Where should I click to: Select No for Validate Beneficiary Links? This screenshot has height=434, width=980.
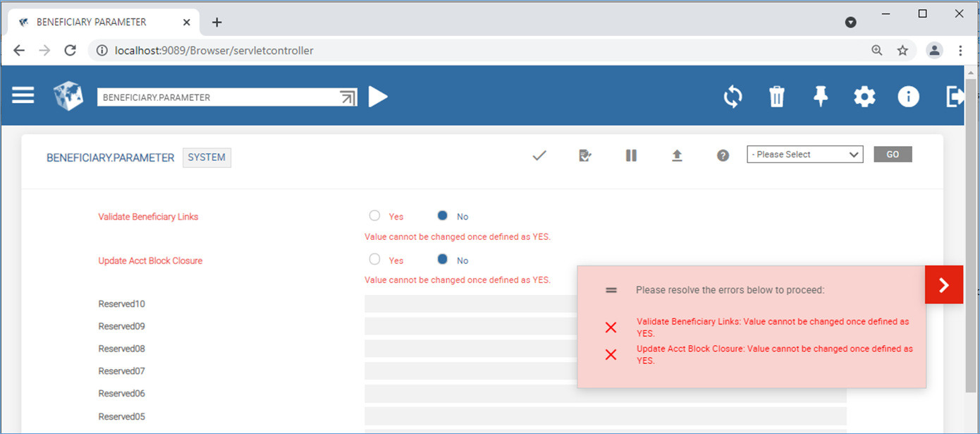click(443, 216)
